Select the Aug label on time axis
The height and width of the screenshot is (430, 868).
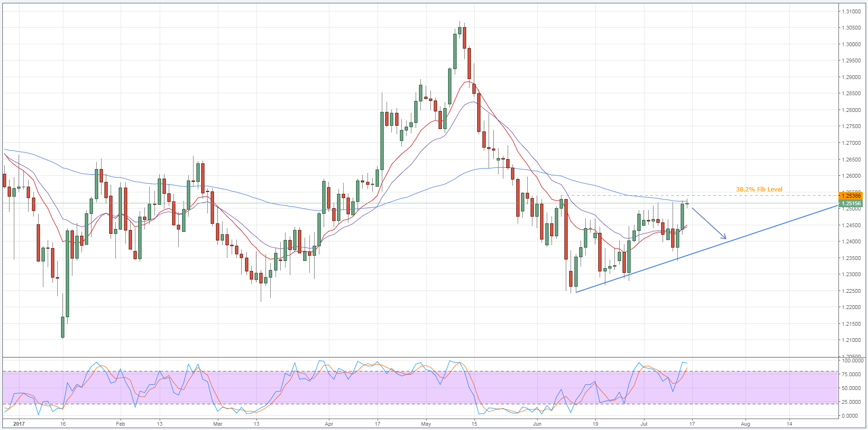tap(745, 424)
